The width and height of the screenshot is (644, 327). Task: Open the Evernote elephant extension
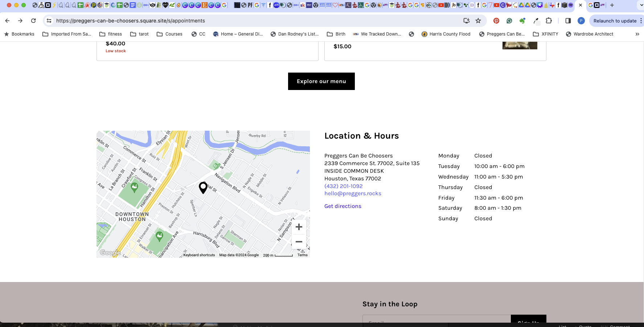pyautogui.click(x=522, y=21)
